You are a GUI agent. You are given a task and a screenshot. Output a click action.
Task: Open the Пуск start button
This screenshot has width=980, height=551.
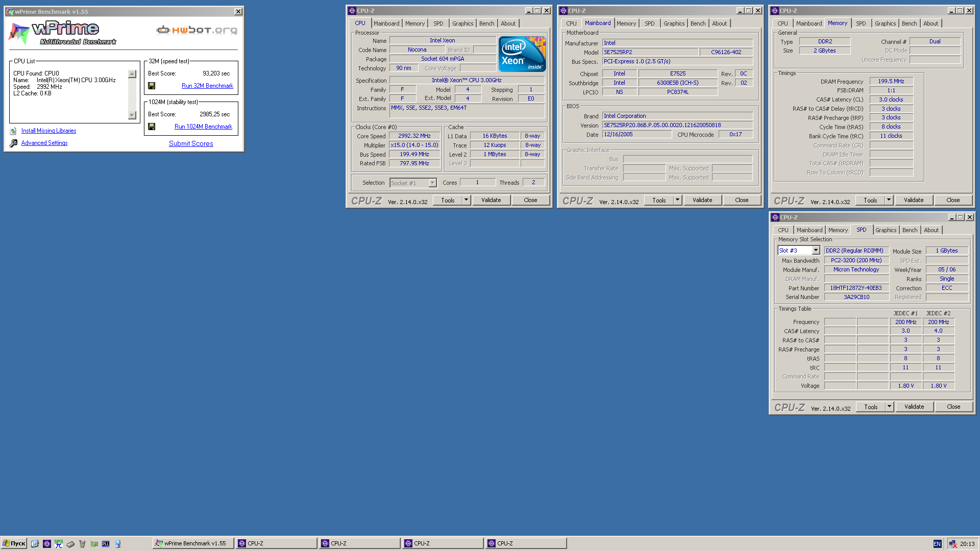[x=14, y=543]
